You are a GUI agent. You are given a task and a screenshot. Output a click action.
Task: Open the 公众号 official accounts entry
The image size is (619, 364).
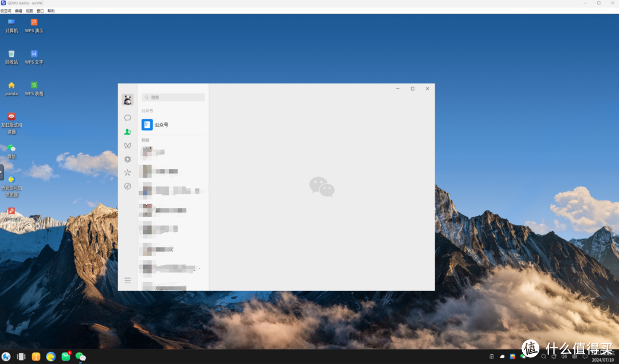click(x=173, y=125)
